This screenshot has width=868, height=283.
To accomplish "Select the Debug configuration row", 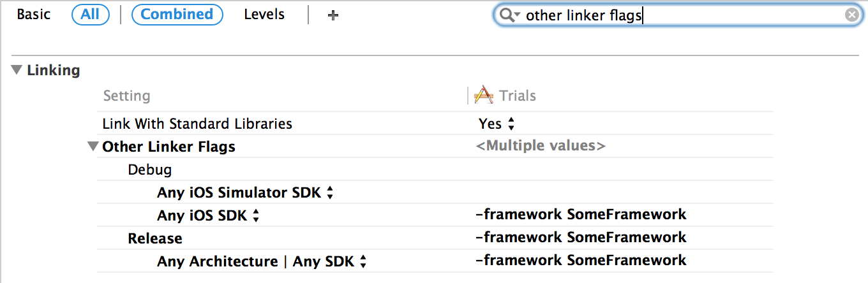I will 150,170.
